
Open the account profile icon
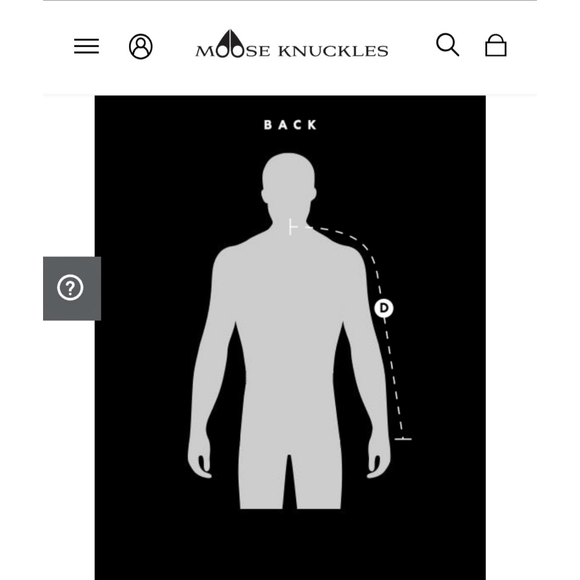(141, 47)
